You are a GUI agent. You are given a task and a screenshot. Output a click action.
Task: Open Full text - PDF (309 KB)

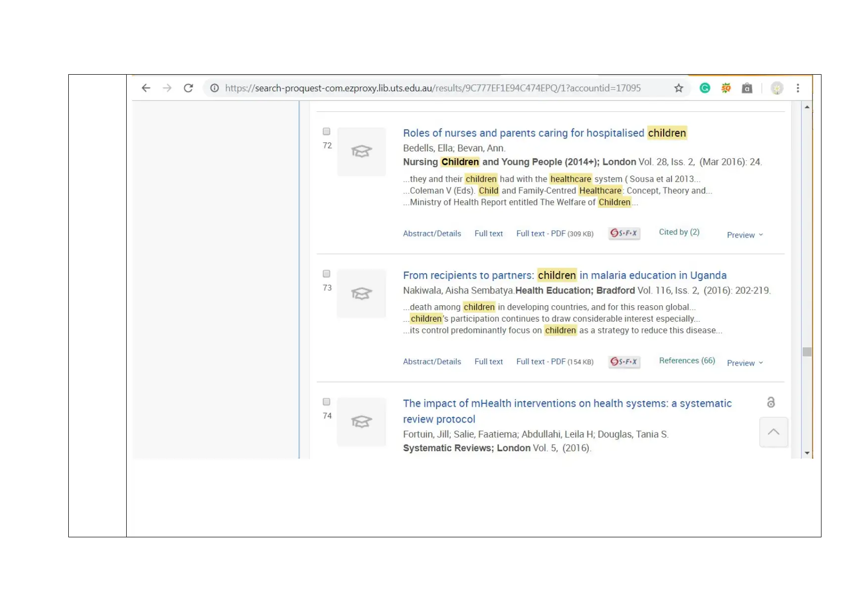click(x=555, y=234)
